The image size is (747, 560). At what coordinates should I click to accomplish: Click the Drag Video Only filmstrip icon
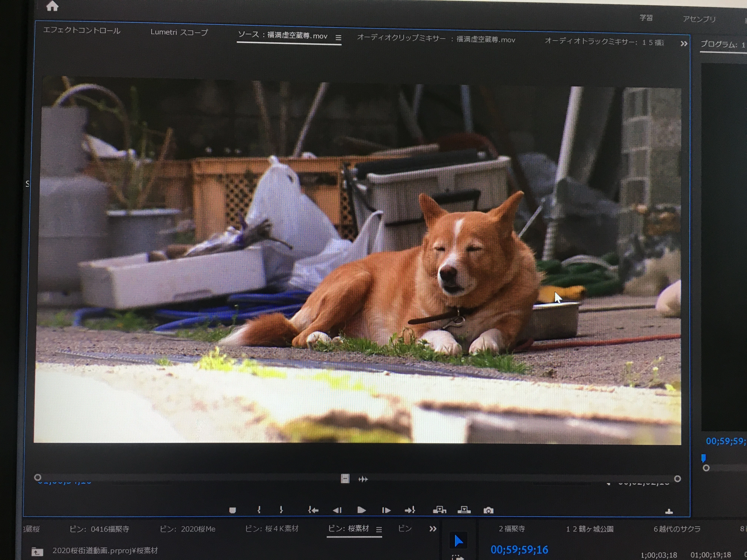coord(345,479)
